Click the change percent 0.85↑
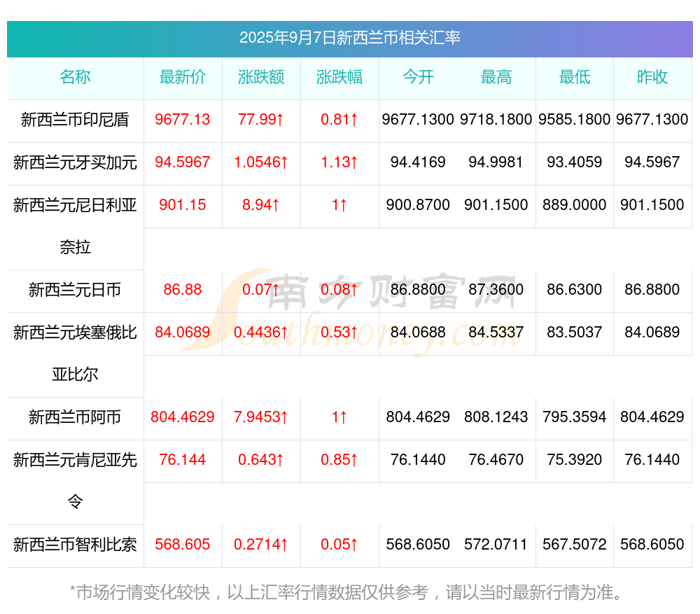Screen dimensions: 700x614 [x=339, y=459]
